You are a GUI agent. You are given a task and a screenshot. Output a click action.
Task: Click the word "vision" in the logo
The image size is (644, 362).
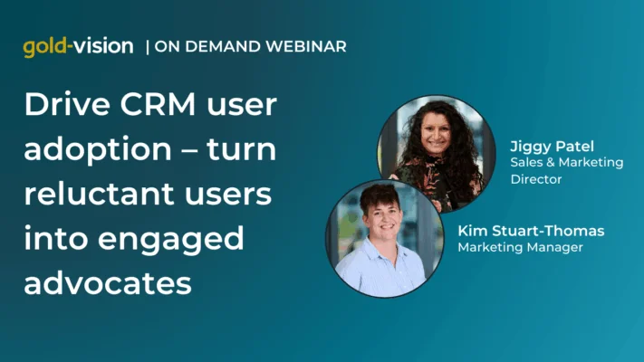coord(102,46)
